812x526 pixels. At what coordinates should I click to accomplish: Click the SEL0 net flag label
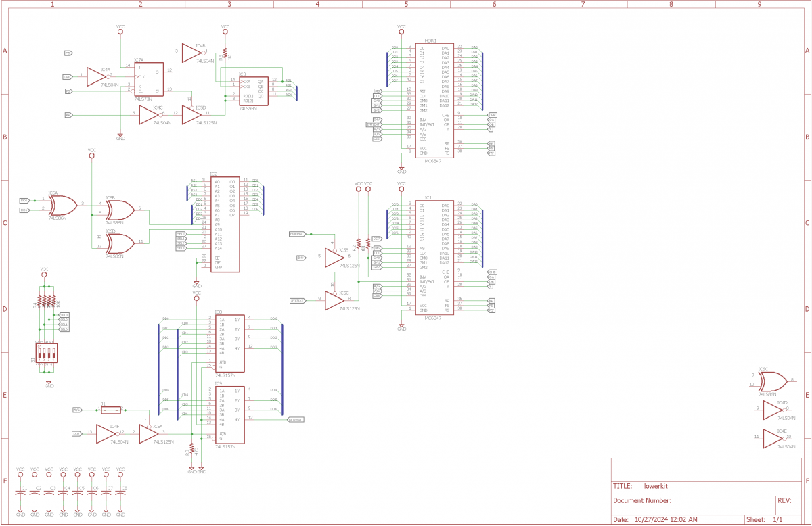[181, 234]
